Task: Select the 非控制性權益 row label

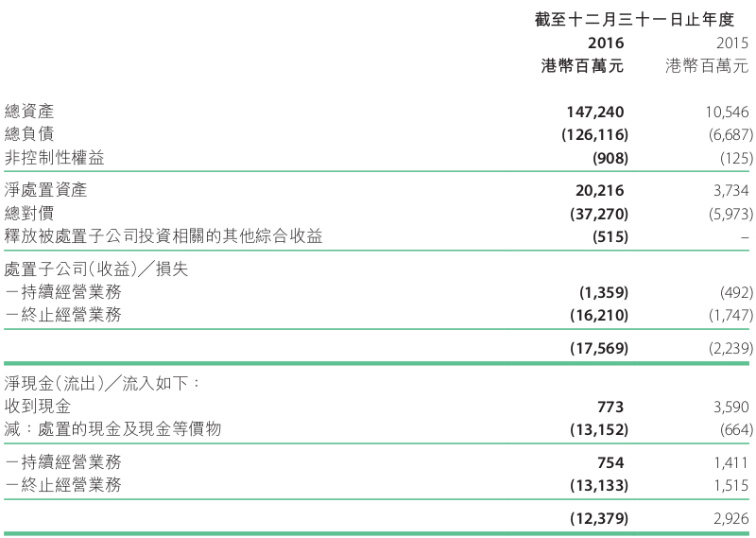Action: pos(54,158)
